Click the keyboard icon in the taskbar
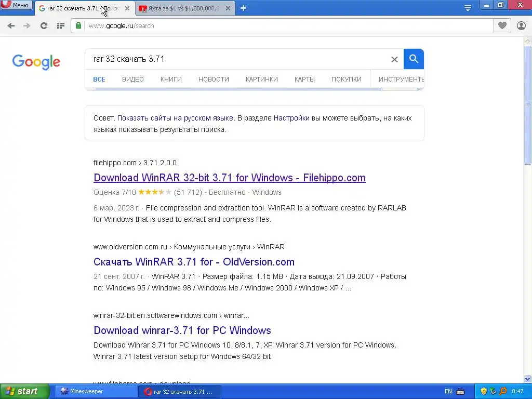Image resolution: width=532 pixels, height=399 pixels. (460, 392)
